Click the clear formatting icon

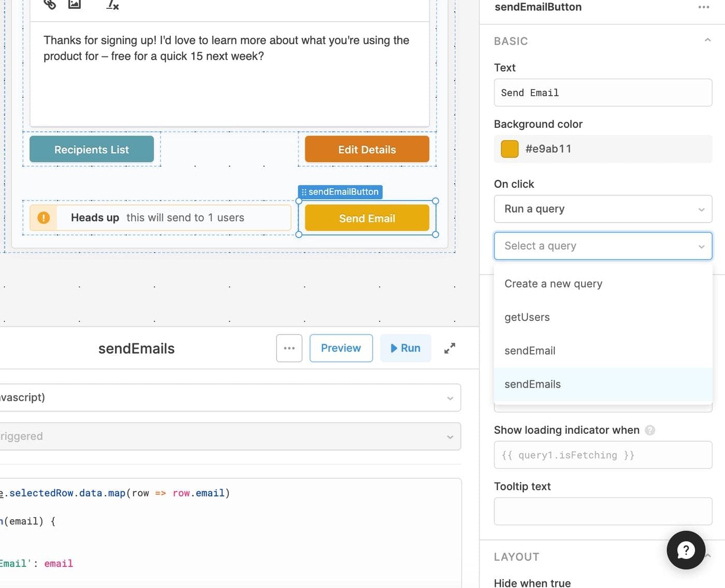(112, 5)
